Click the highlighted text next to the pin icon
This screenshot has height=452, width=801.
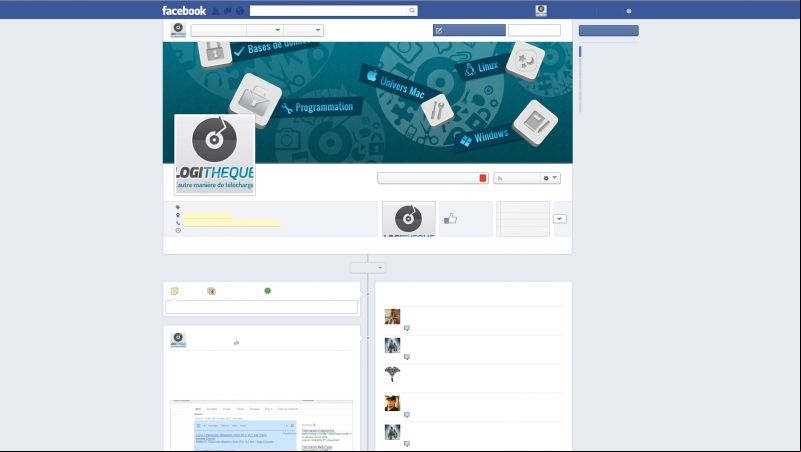click(207, 216)
